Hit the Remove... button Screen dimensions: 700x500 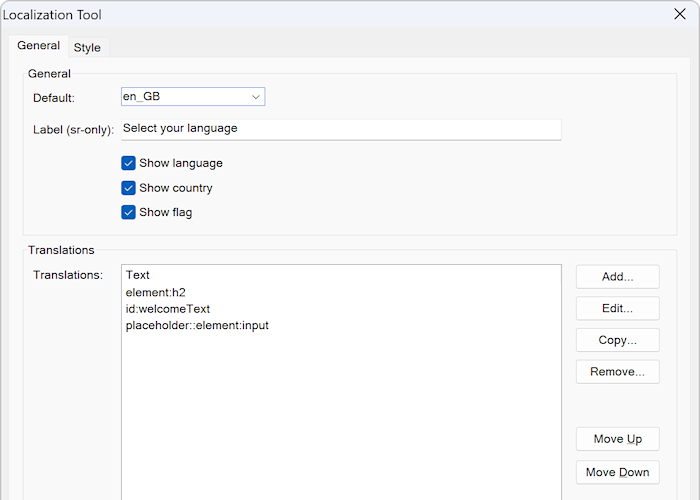pyautogui.click(x=617, y=372)
